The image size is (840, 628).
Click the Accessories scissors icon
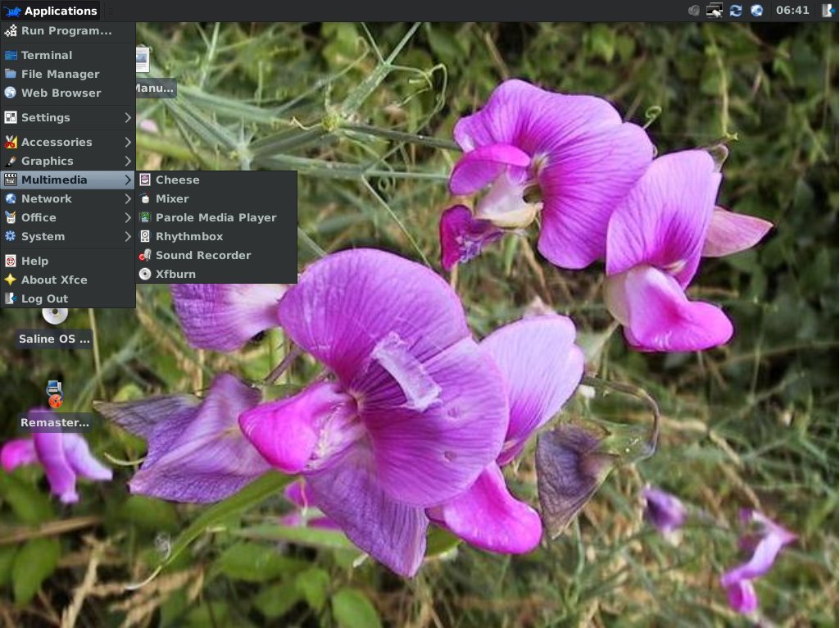[10, 142]
